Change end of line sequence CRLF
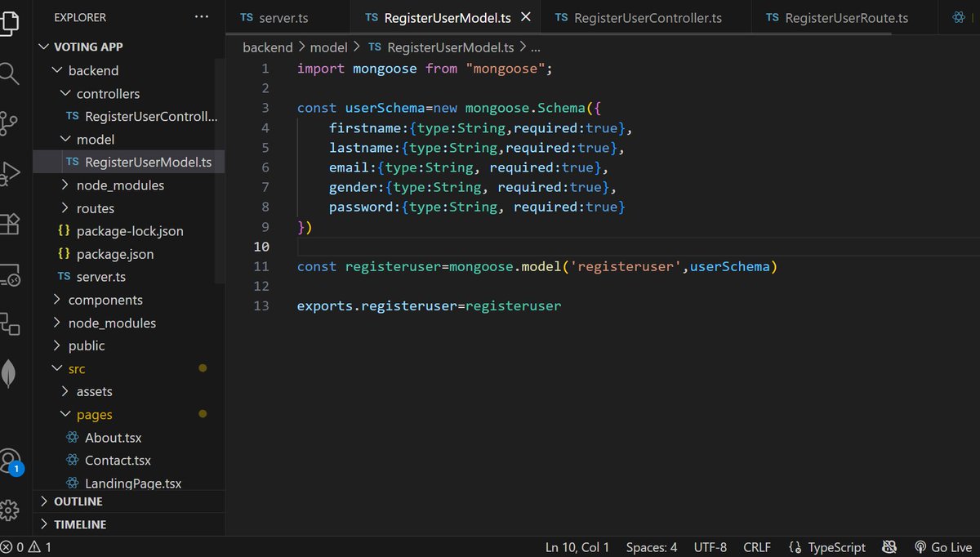The width and height of the screenshot is (980, 557). point(756,547)
